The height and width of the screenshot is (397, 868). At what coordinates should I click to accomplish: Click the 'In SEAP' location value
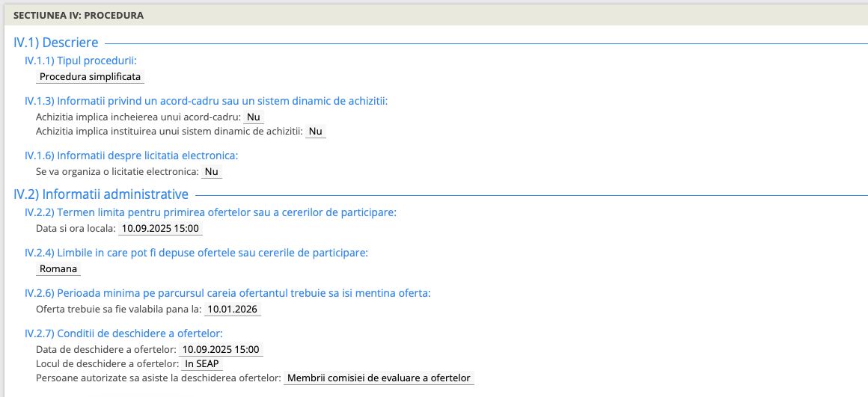point(202,364)
